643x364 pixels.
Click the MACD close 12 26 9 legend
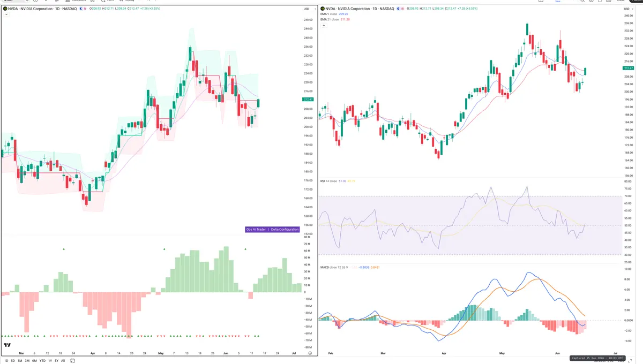click(333, 267)
